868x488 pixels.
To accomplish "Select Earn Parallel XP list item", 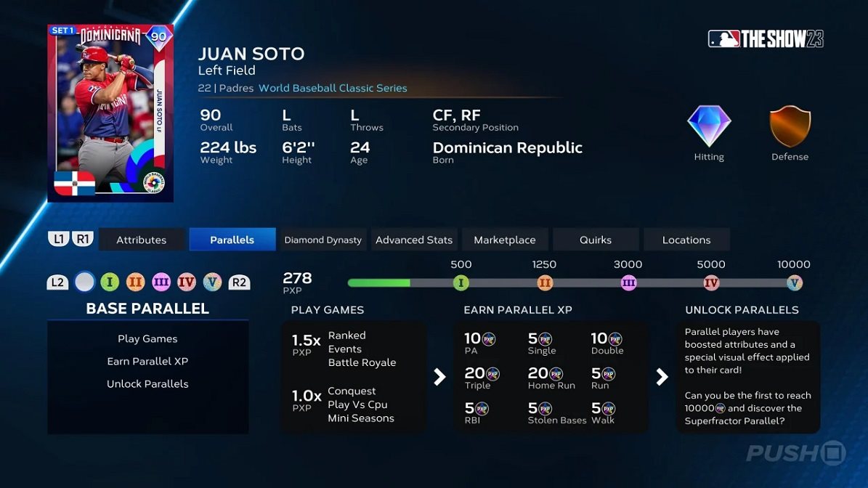I will click(x=147, y=362).
